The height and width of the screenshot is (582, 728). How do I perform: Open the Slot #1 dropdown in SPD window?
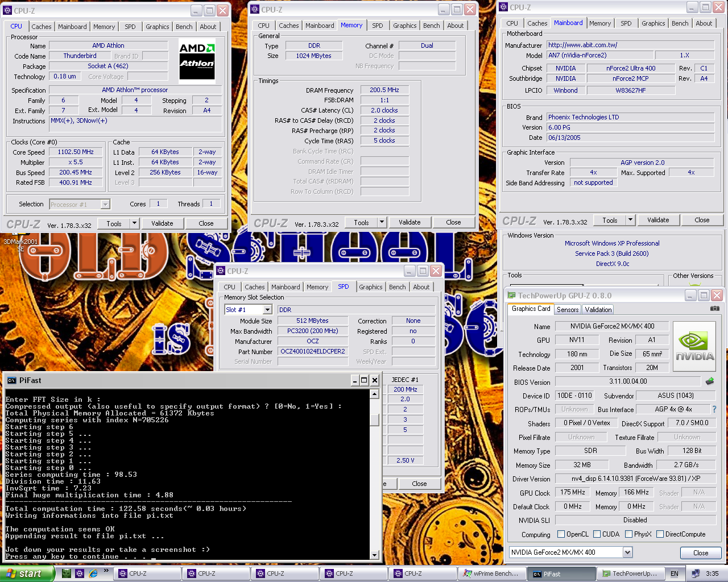pyautogui.click(x=267, y=310)
